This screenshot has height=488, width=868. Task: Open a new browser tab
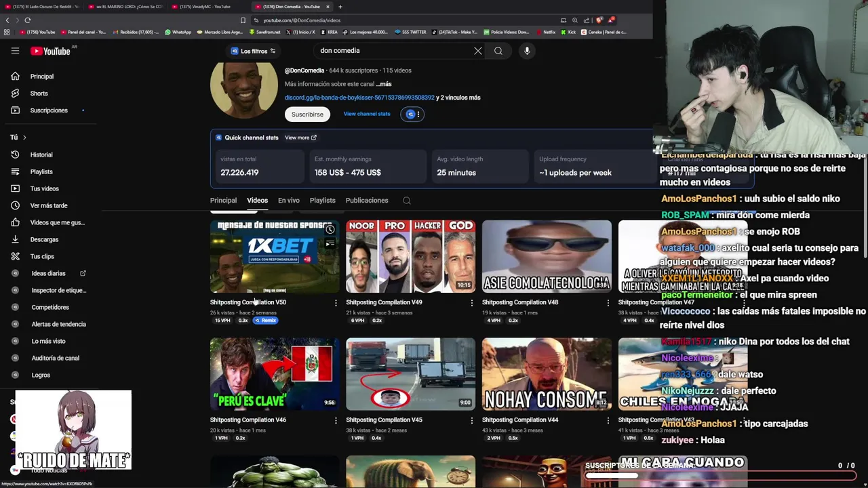(x=340, y=7)
